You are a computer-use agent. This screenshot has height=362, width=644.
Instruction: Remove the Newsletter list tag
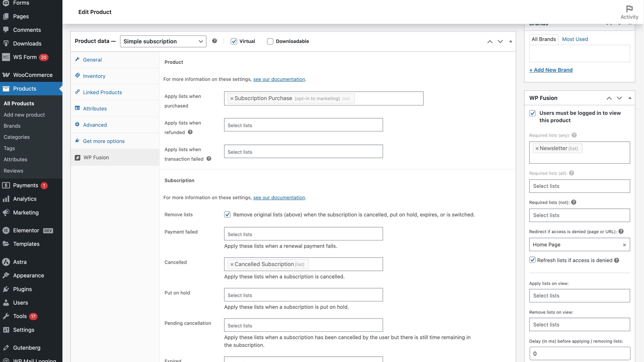pyautogui.click(x=537, y=148)
